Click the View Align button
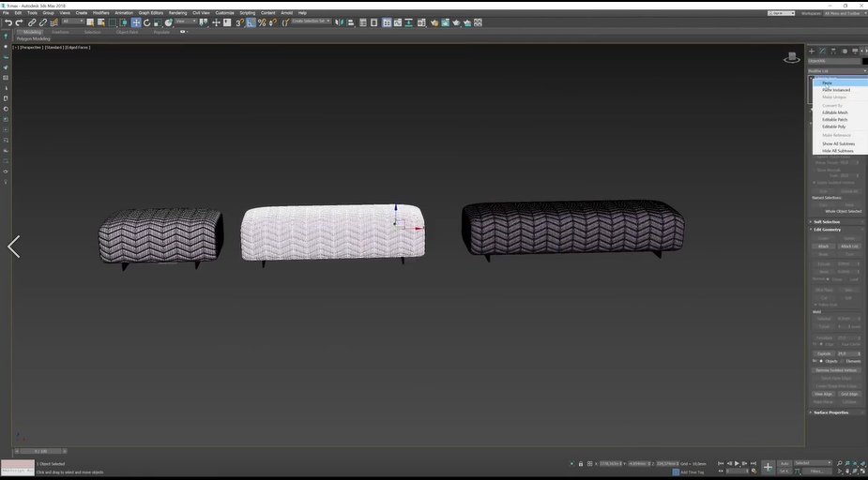This screenshot has height=480, width=868. pos(823,395)
